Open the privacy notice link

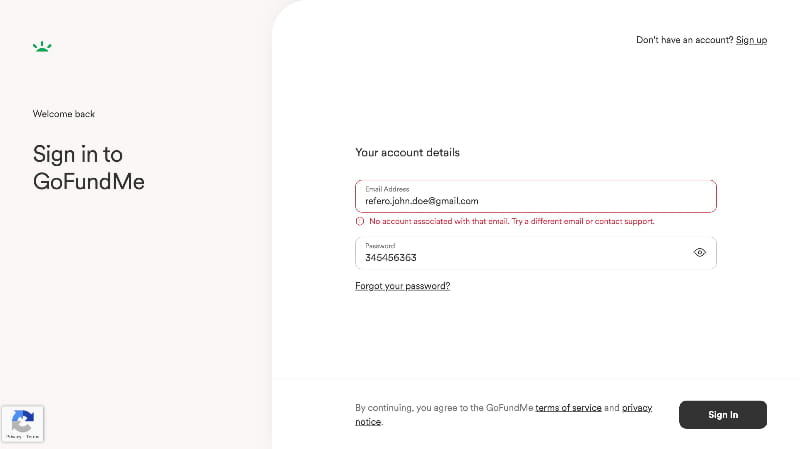click(x=636, y=408)
